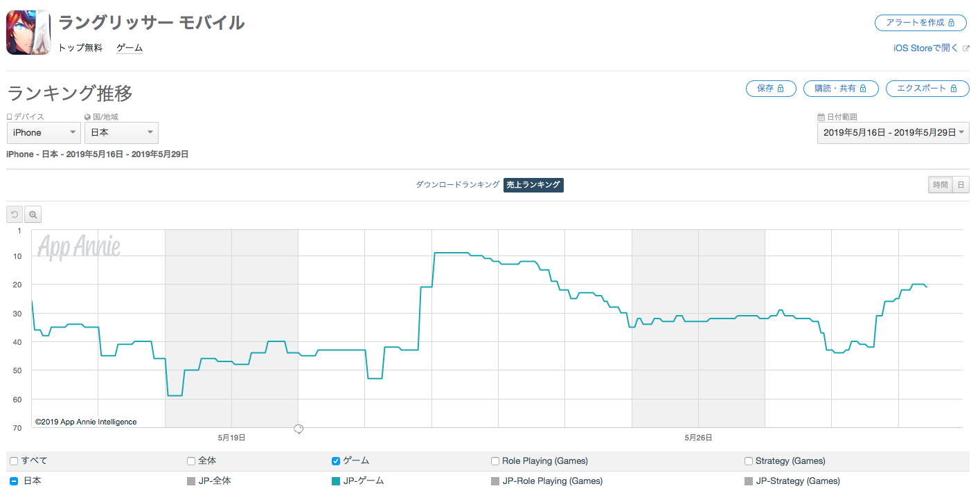Switch chart granularity to 時間

pos(941,185)
